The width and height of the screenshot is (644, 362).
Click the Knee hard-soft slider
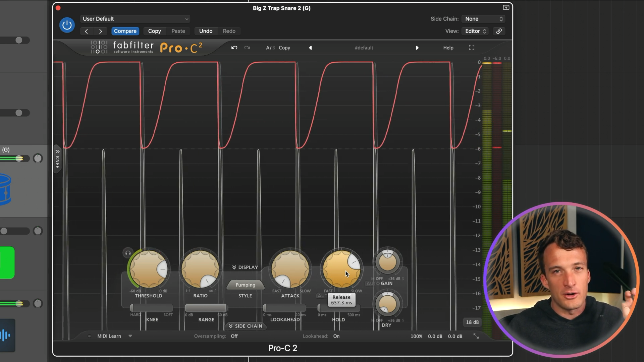point(152,308)
